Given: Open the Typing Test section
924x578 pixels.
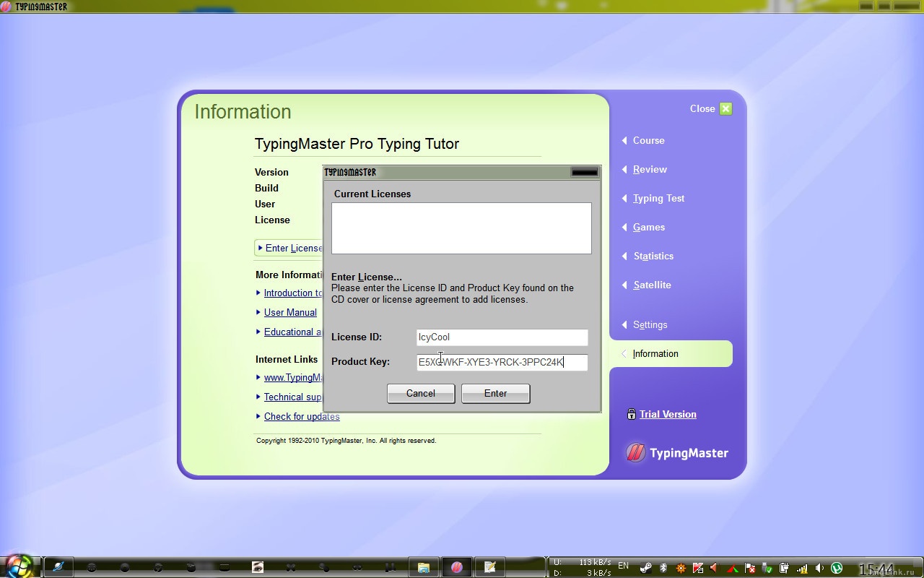Looking at the screenshot, I should pyautogui.click(x=658, y=198).
